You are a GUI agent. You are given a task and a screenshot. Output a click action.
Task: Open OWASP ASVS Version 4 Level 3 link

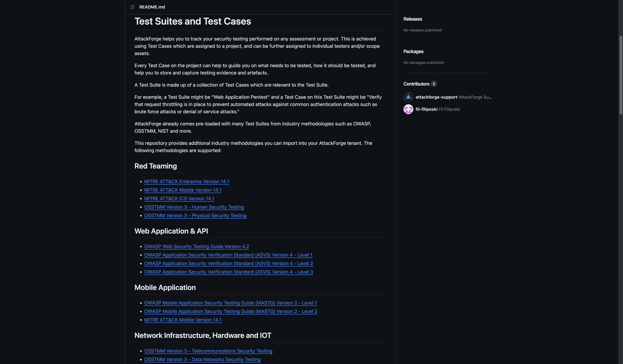coord(229,272)
